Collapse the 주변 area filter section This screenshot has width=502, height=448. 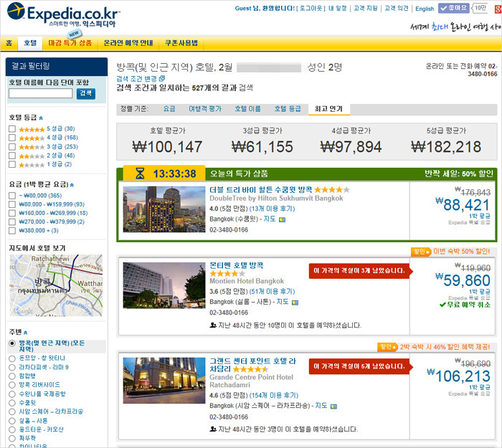point(26,333)
